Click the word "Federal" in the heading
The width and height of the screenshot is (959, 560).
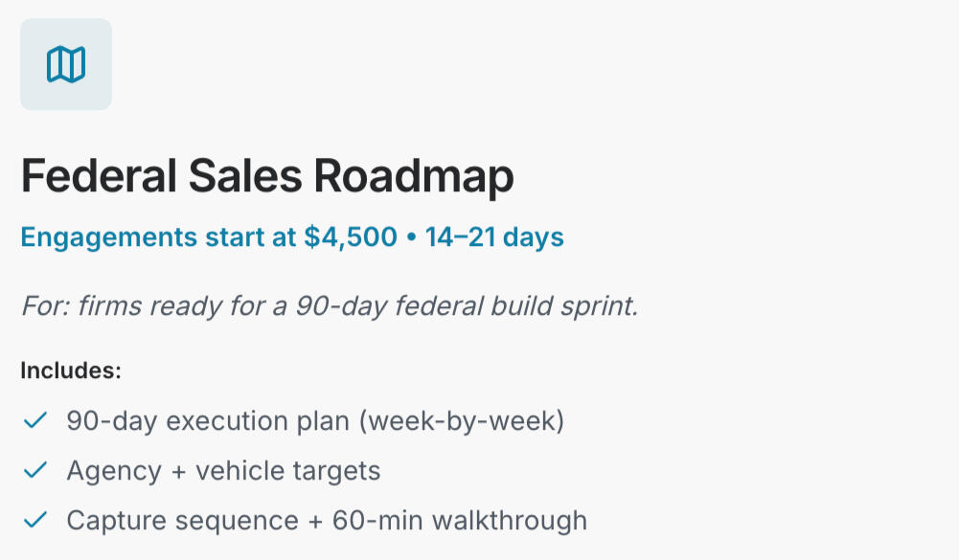[100, 177]
